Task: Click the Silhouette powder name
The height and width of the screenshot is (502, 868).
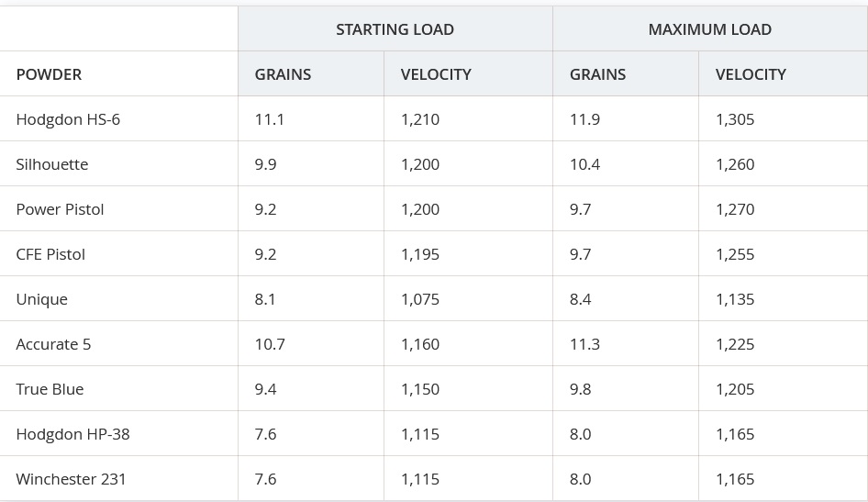Action: click(x=52, y=164)
